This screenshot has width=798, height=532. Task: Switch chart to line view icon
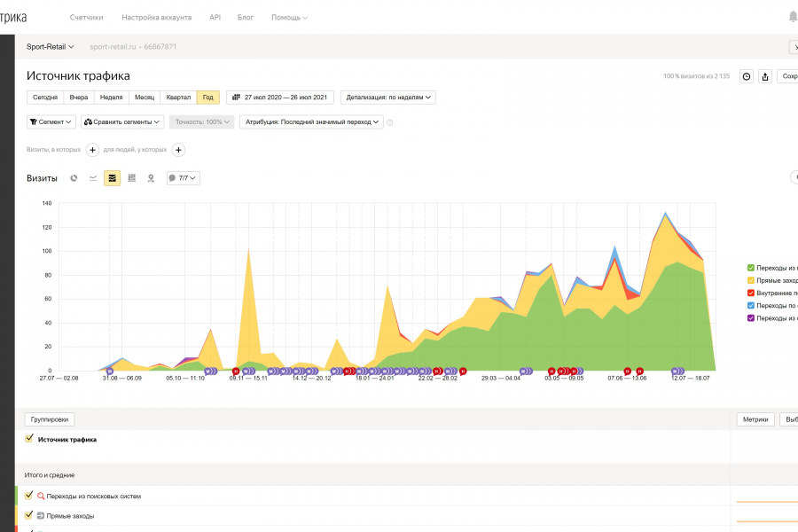[x=93, y=178]
